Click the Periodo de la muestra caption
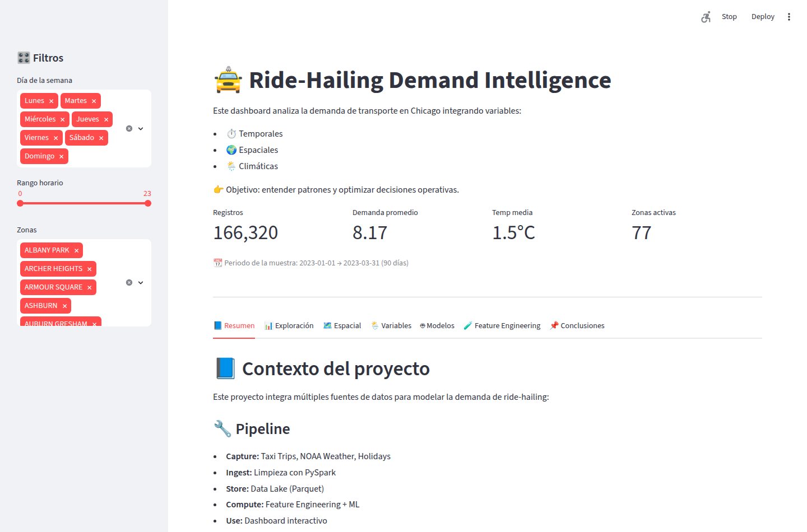The image size is (807, 532). [x=311, y=263]
